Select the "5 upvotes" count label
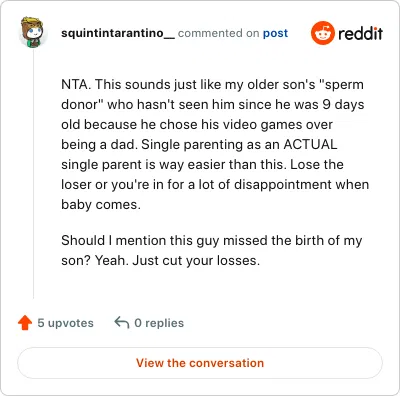Viewport: 400px width, 396px height. pyautogui.click(x=65, y=323)
